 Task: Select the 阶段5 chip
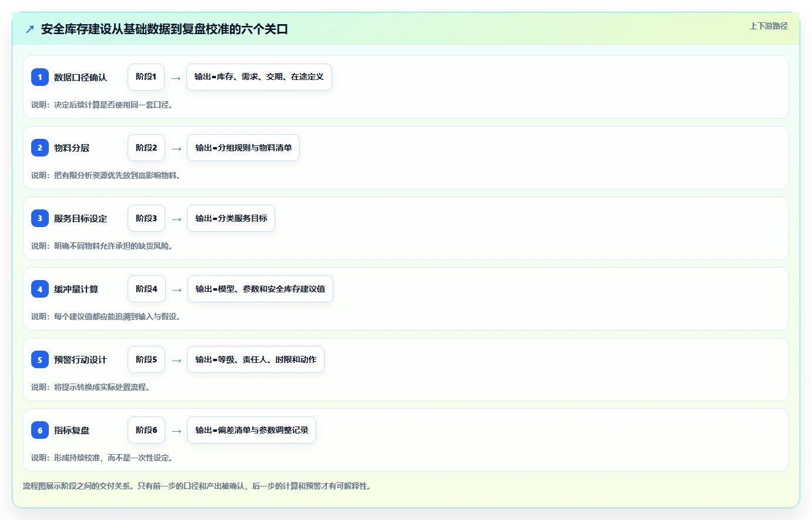coord(146,359)
